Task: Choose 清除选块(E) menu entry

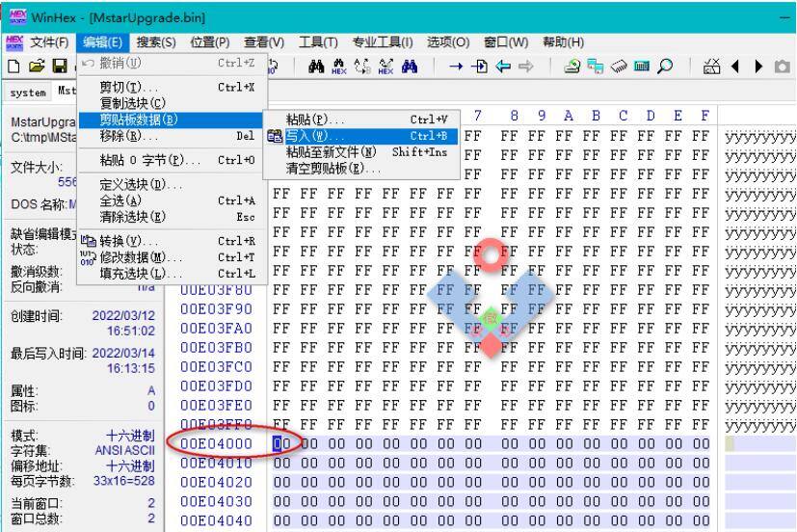Action: coord(172,217)
